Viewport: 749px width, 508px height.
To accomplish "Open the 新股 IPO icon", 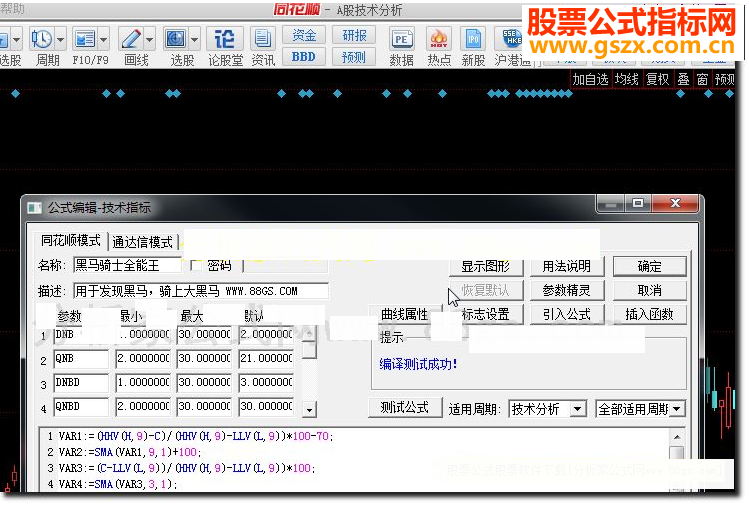I will pos(473,39).
